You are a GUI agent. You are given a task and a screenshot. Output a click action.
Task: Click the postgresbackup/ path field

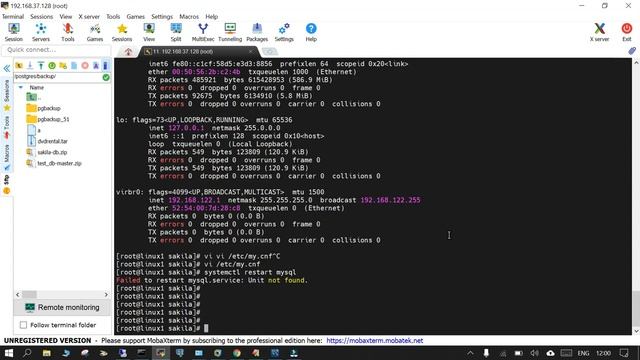[x=58, y=76]
